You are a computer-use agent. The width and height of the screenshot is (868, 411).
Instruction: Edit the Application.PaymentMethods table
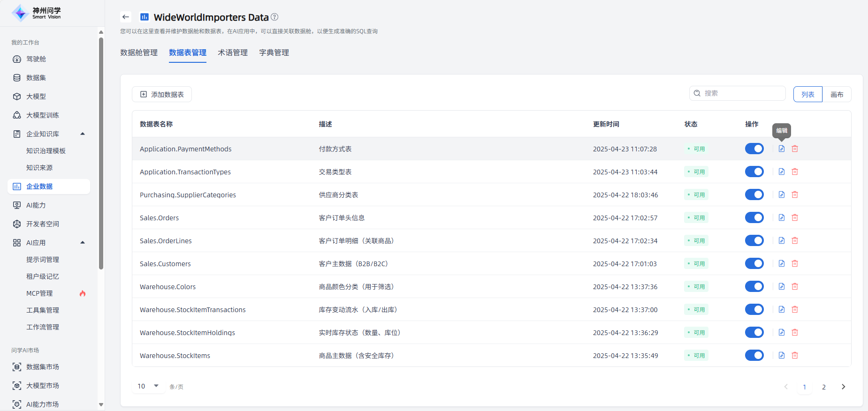[x=782, y=149]
